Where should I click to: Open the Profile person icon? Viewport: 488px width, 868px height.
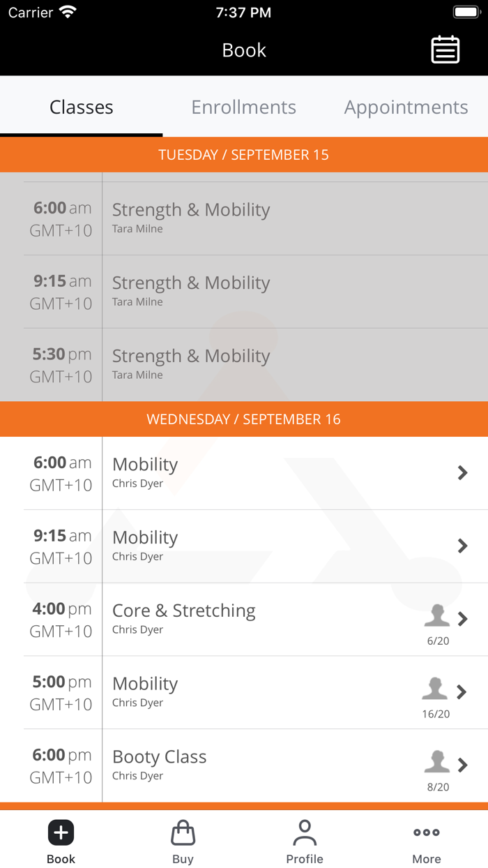(x=305, y=832)
